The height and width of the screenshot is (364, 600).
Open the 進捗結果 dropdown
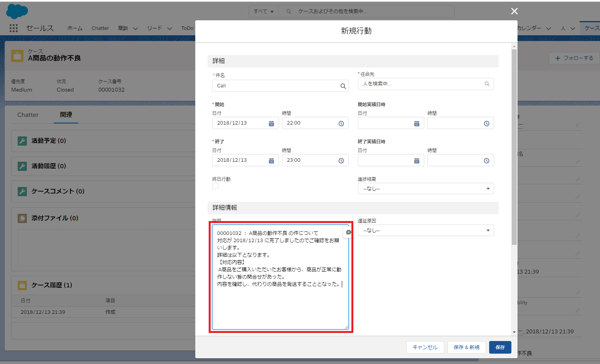pos(426,189)
